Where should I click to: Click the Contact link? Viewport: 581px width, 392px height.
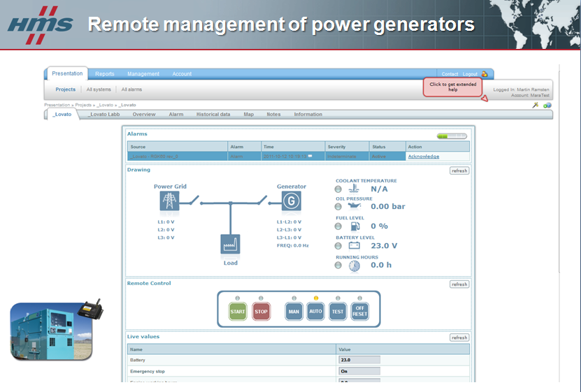coord(450,74)
